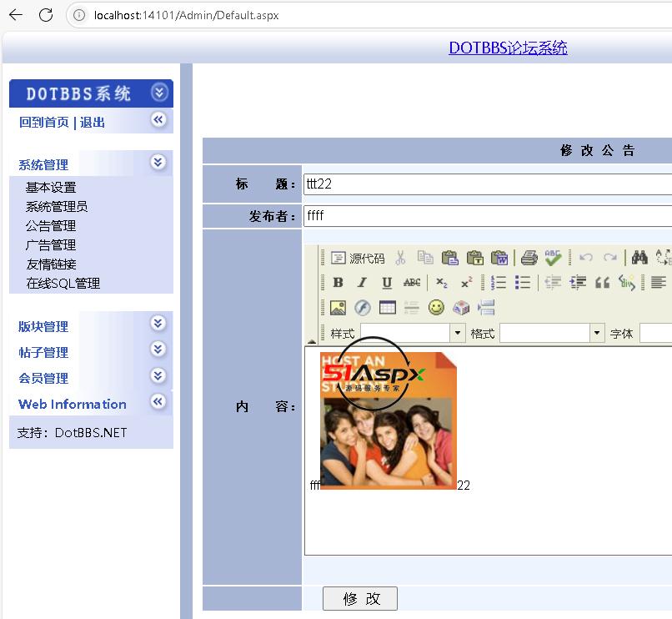Apply italic formatting in the editor
The height and width of the screenshot is (619, 672).
pos(362,283)
